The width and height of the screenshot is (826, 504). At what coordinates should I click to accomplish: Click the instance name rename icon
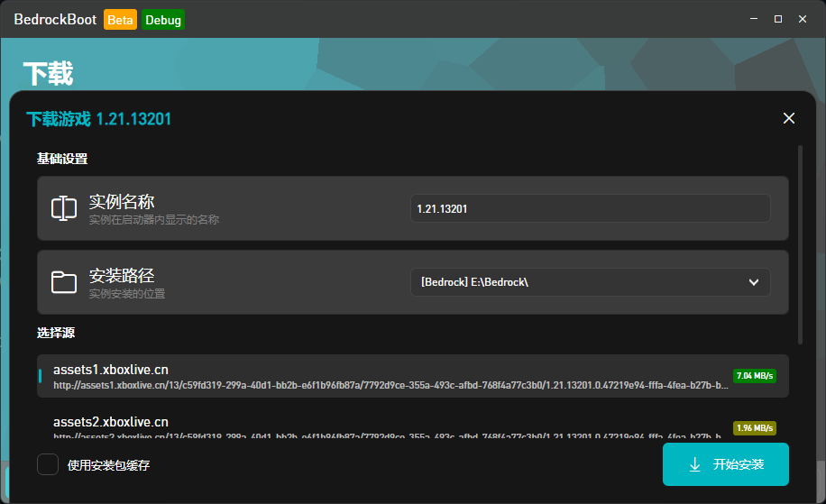pyautogui.click(x=63, y=208)
